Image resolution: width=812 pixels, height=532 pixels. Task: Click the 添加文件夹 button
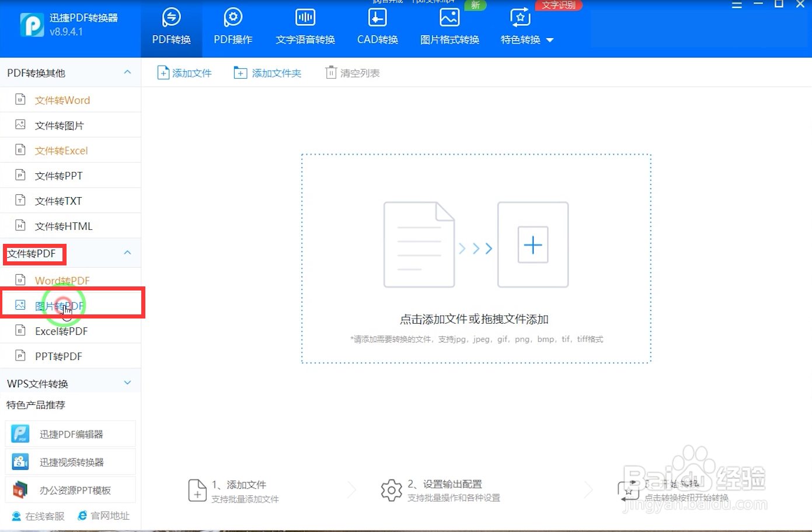pyautogui.click(x=267, y=73)
